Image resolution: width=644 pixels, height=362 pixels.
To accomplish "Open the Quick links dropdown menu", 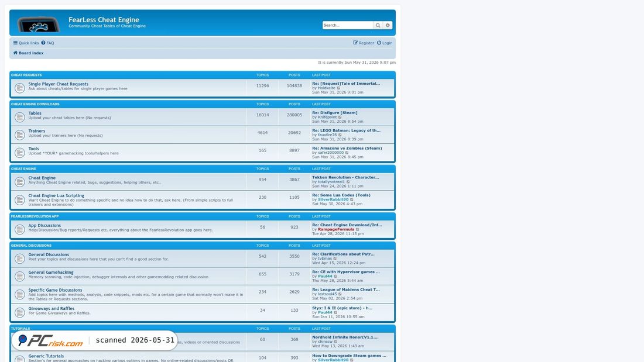I will [x=26, y=43].
